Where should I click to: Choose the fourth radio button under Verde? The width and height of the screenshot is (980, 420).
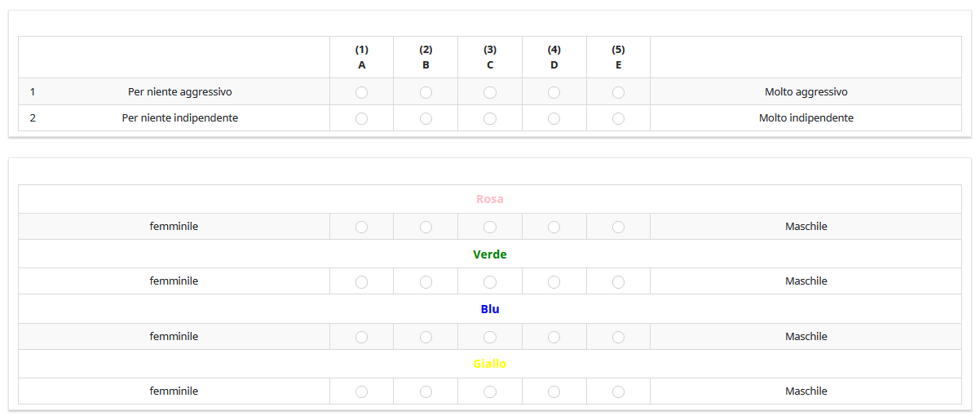tap(554, 281)
